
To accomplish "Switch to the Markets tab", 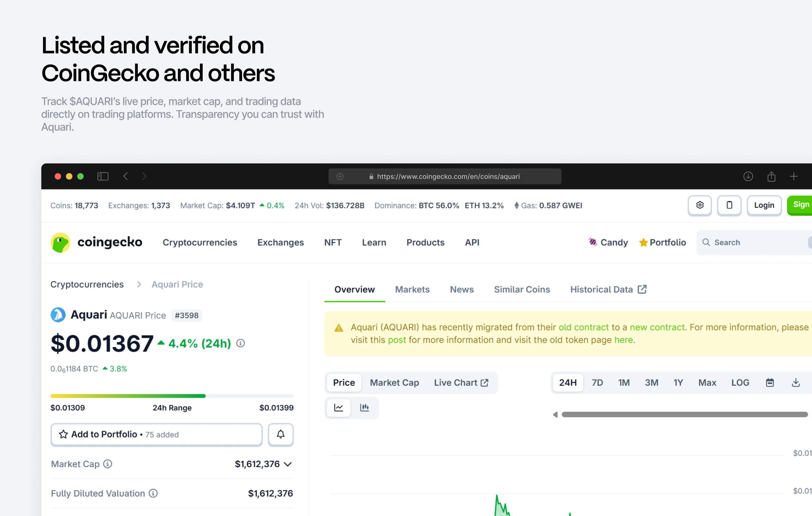I will [412, 289].
